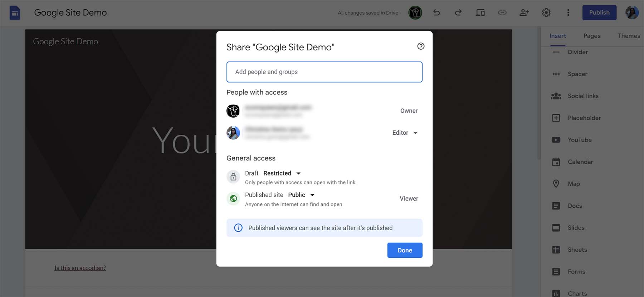Click the copy link icon in toolbar
Image resolution: width=644 pixels, height=297 pixels.
pyautogui.click(x=502, y=13)
